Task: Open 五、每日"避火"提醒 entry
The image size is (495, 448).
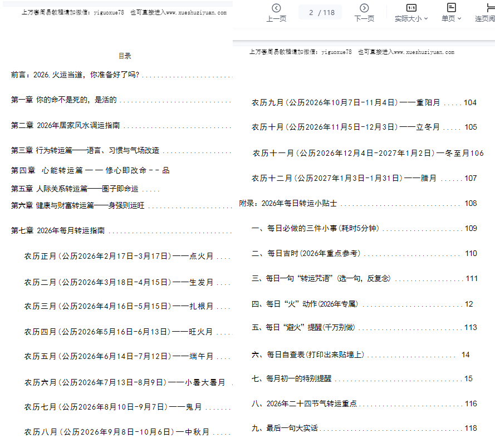Action: [364, 327]
